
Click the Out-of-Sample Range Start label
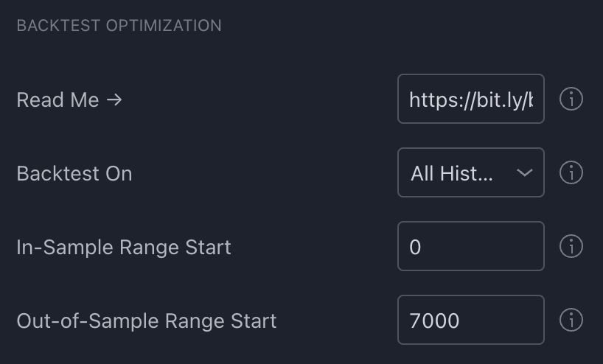point(147,321)
